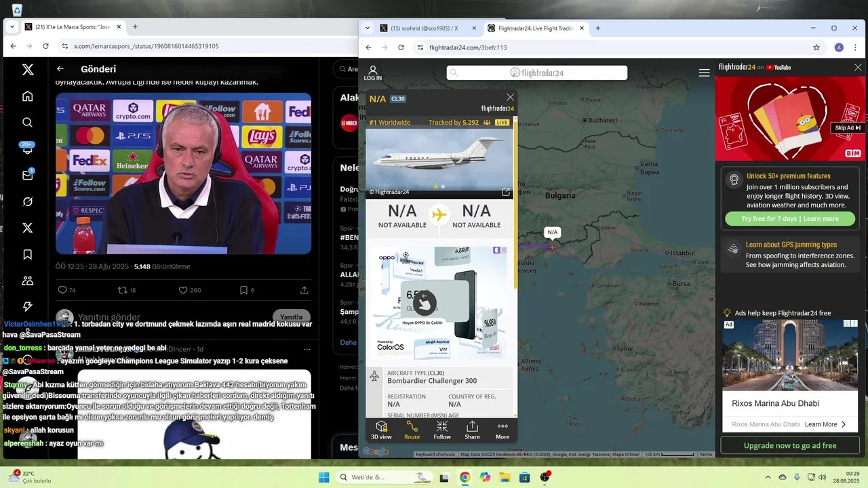Click Try free for 7 days button

tap(790, 219)
